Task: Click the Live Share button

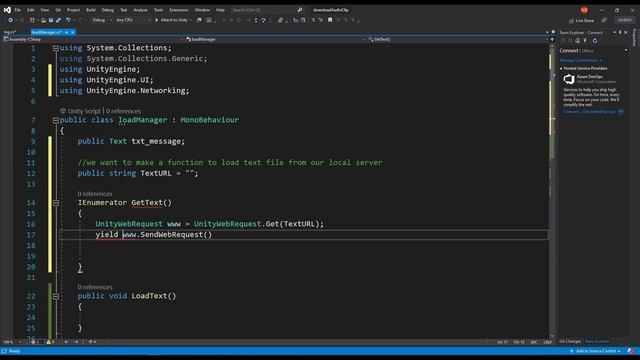Action: click(x=581, y=20)
